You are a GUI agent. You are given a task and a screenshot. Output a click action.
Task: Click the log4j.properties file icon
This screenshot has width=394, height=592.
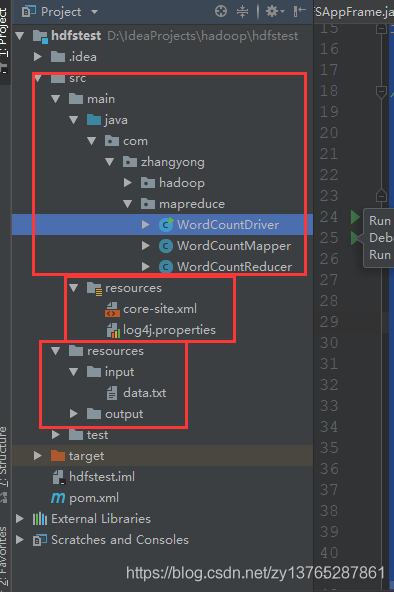[113, 330]
